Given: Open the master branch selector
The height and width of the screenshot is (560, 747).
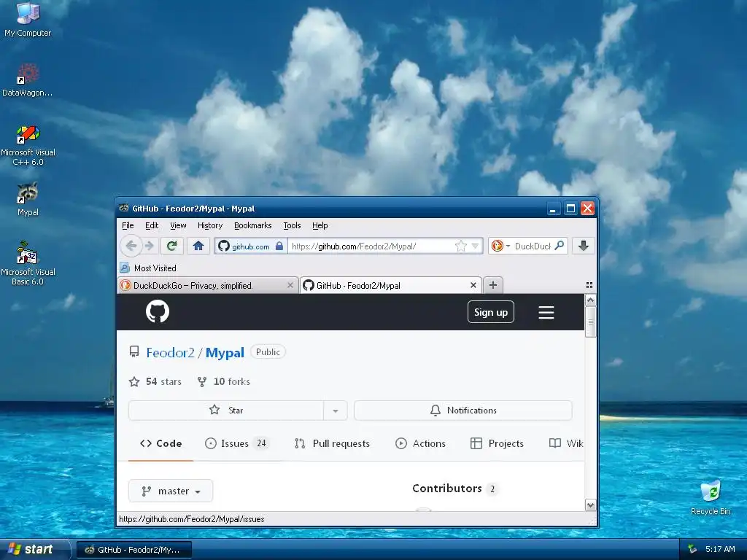Looking at the screenshot, I should [x=171, y=491].
